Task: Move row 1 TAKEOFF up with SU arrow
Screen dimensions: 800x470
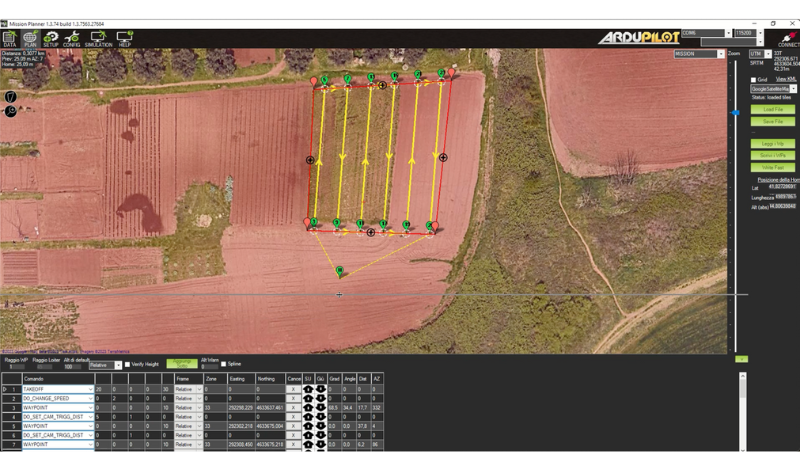Action: pos(308,389)
